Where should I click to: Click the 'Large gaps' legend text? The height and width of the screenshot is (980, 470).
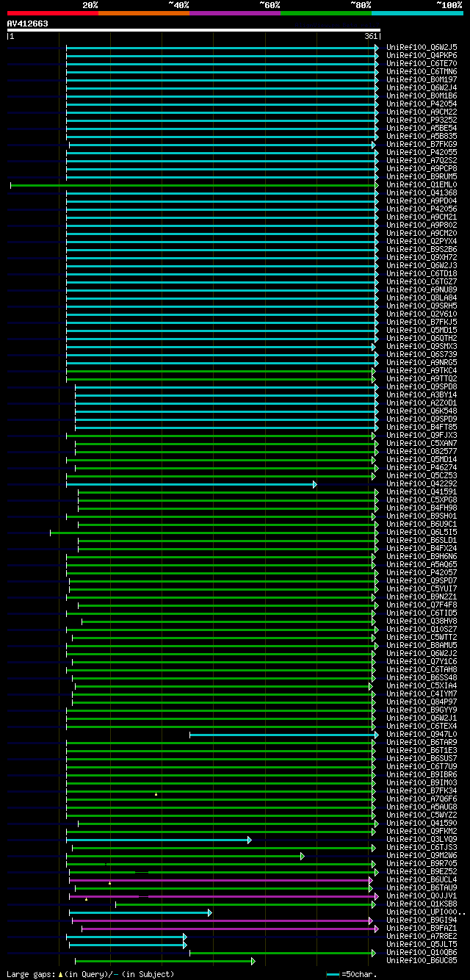click(x=29, y=974)
